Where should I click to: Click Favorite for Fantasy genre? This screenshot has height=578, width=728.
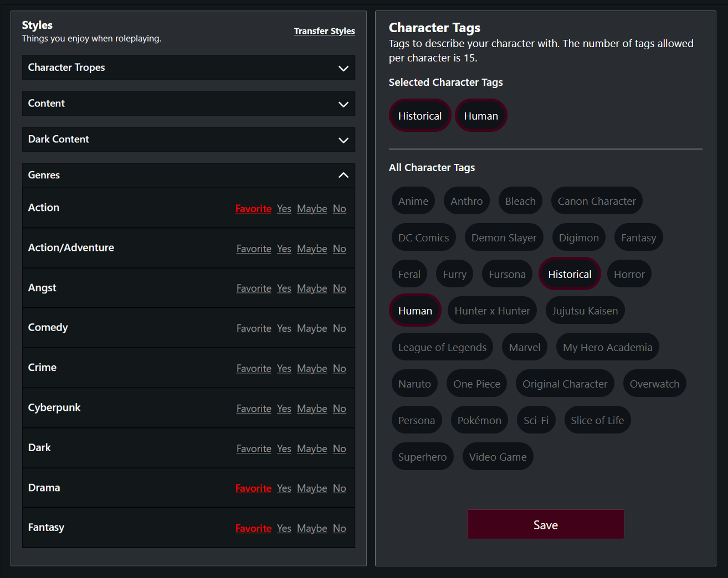click(253, 528)
